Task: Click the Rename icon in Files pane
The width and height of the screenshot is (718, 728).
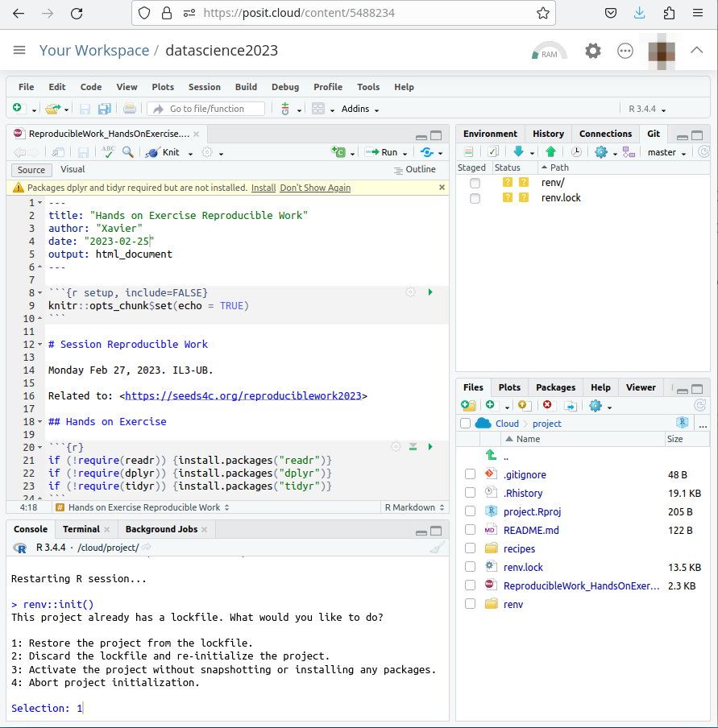Action: pyautogui.click(x=571, y=406)
